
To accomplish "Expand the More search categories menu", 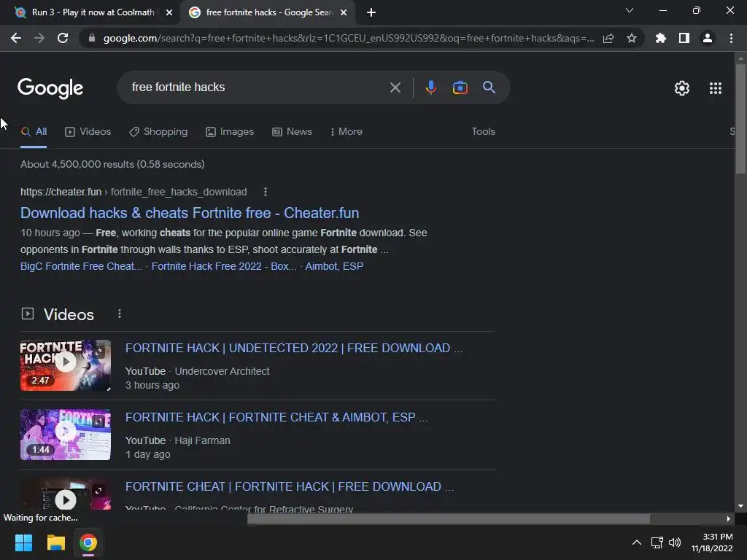I will (x=347, y=132).
